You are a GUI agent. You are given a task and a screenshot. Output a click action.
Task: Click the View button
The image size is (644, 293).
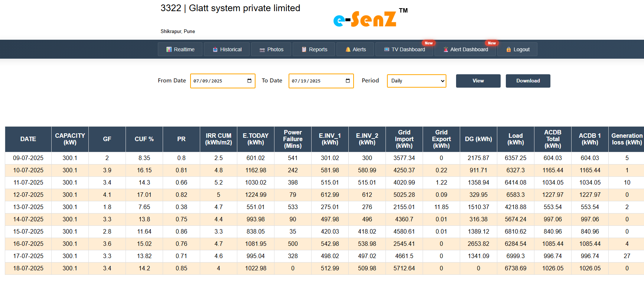pyautogui.click(x=478, y=81)
